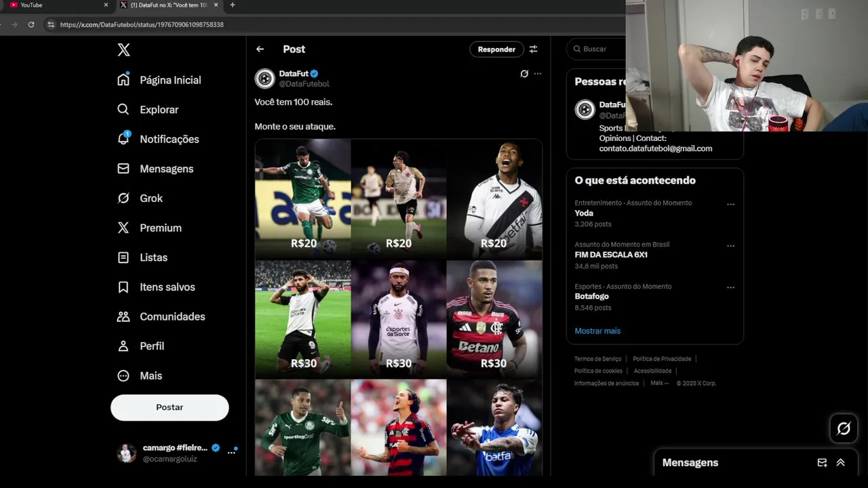Image resolution: width=868 pixels, height=488 pixels.
Task: Open the Comunidades people icon
Action: click(123, 317)
